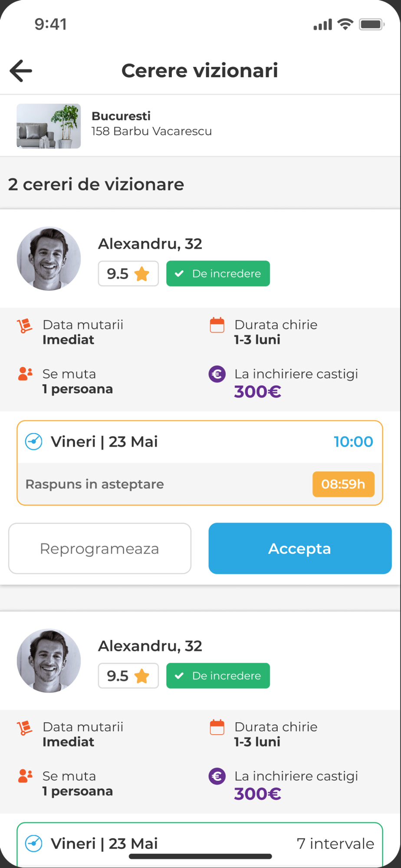Tap the second De incredere badge

[218, 676]
